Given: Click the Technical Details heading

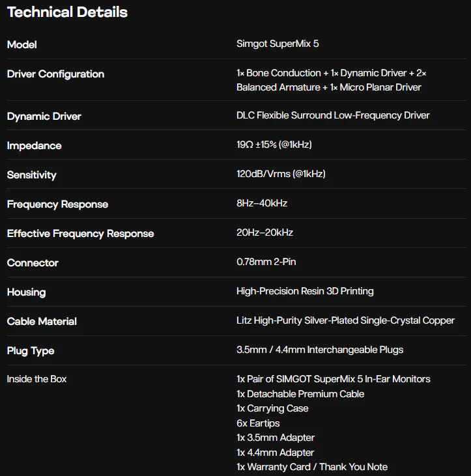Looking at the screenshot, I should 67,12.
